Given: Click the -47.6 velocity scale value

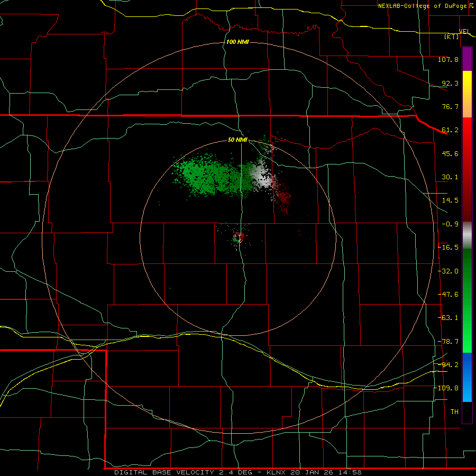Looking at the screenshot, I should (x=448, y=295).
